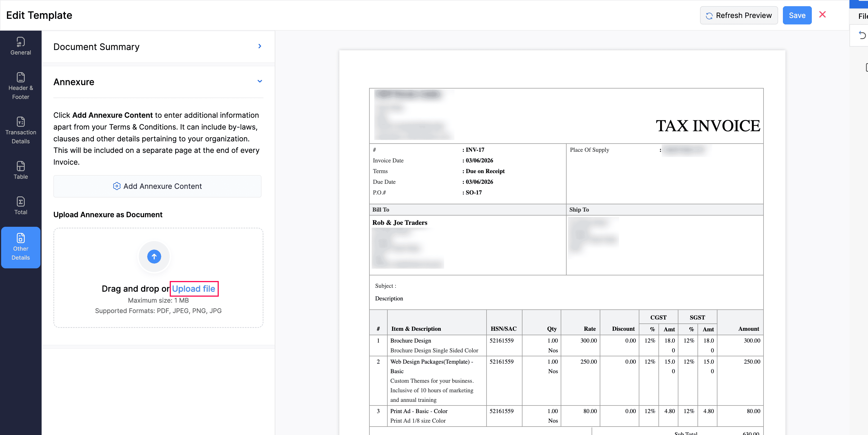The image size is (868, 435).
Task: Click the 'Item & Description' column header
Action: pyautogui.click(x=416, y=329)
